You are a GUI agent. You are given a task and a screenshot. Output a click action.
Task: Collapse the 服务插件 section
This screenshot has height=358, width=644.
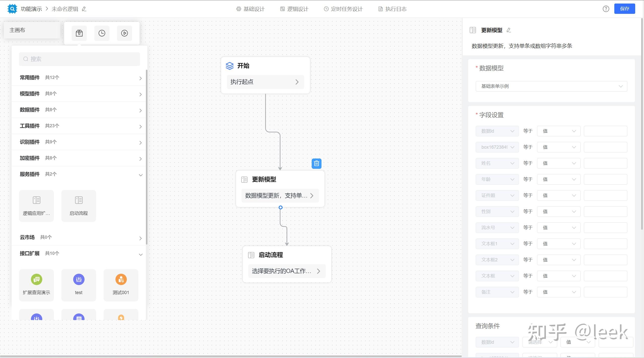point(140,175)
